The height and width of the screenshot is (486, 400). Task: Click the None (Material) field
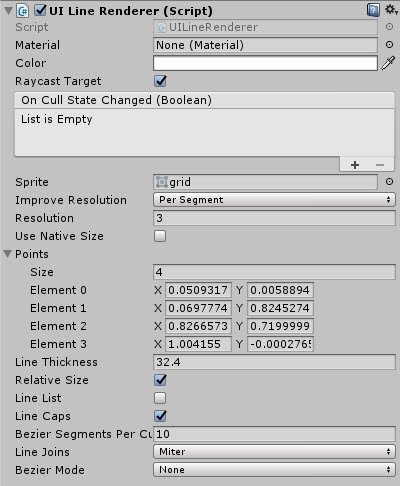tap(265, 45)
